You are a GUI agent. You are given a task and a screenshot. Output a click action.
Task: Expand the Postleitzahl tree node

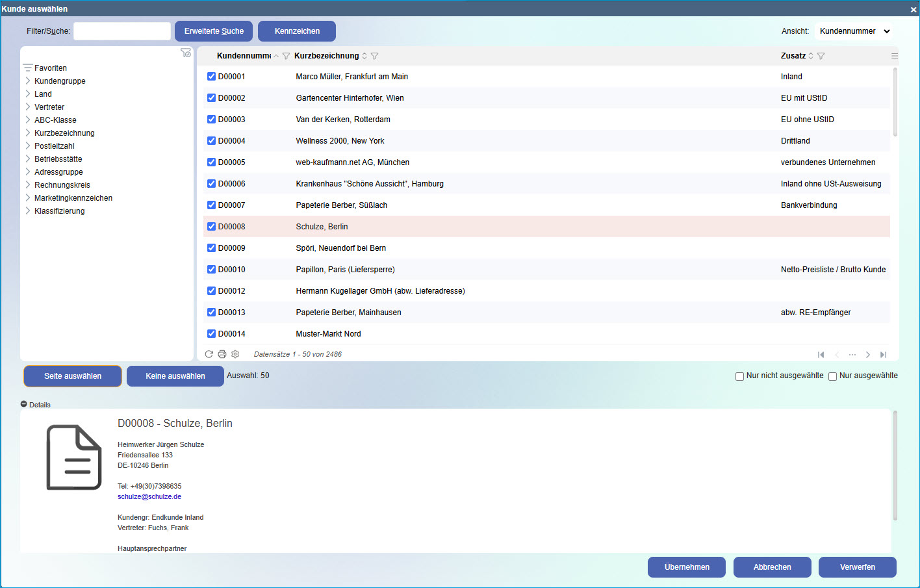pyautogui.click(x=28, y=146)
